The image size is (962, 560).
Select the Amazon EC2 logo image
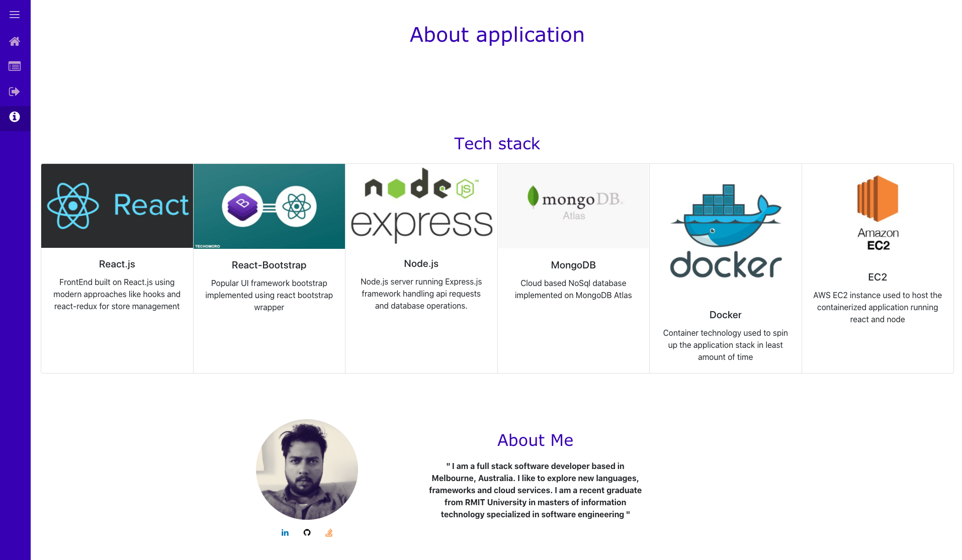(877, 211)
